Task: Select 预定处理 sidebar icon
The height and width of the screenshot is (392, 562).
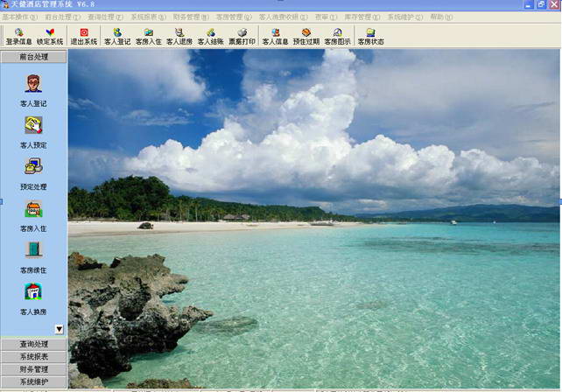Action: pos(33,174)
